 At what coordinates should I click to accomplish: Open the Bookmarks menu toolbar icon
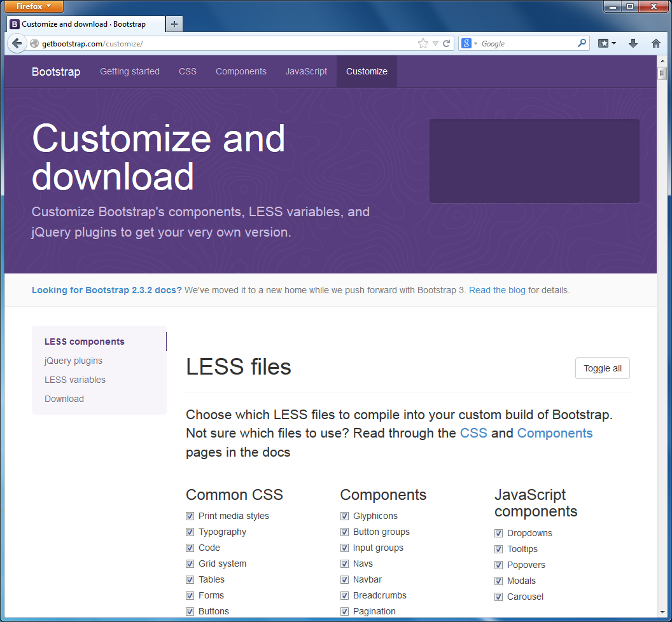606,43
